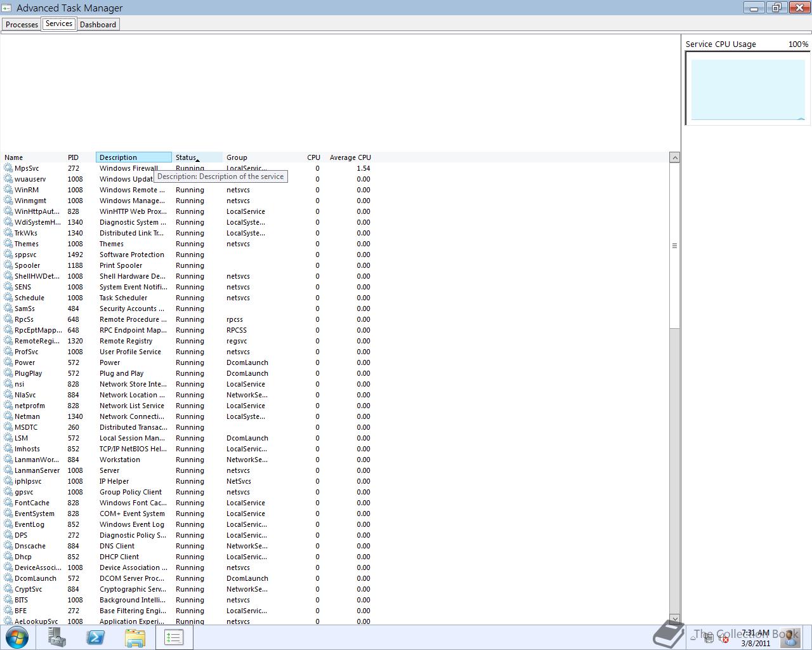Image resolution: width=812 pixels, height=650 pixels.
Task: Select the Dhcp service name
Action: (23, 557)
